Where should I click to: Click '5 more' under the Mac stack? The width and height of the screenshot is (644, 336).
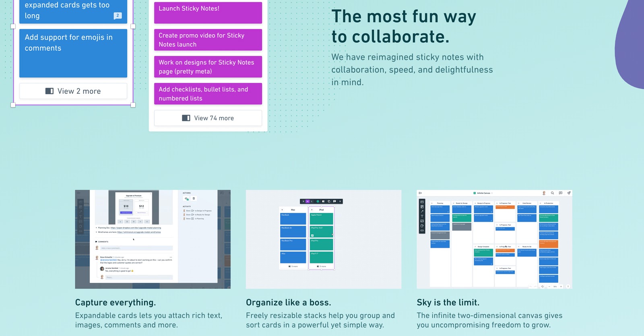(x=293, y=266)
